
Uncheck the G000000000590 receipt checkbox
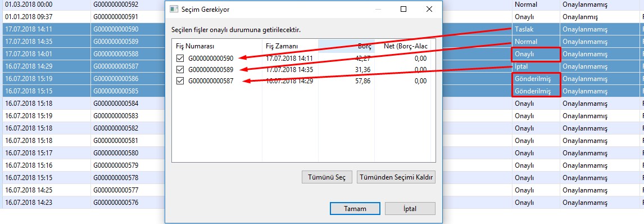pyautogui.click(x=179, y=59)
